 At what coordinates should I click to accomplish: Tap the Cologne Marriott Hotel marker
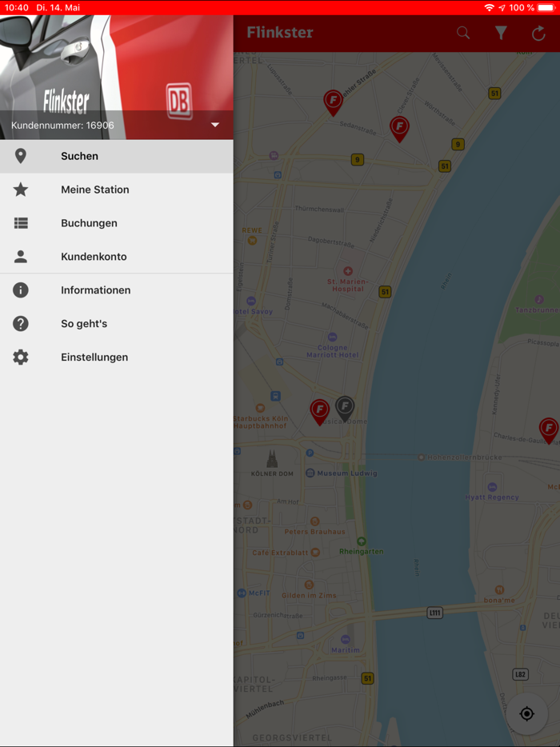click(333, 337)
